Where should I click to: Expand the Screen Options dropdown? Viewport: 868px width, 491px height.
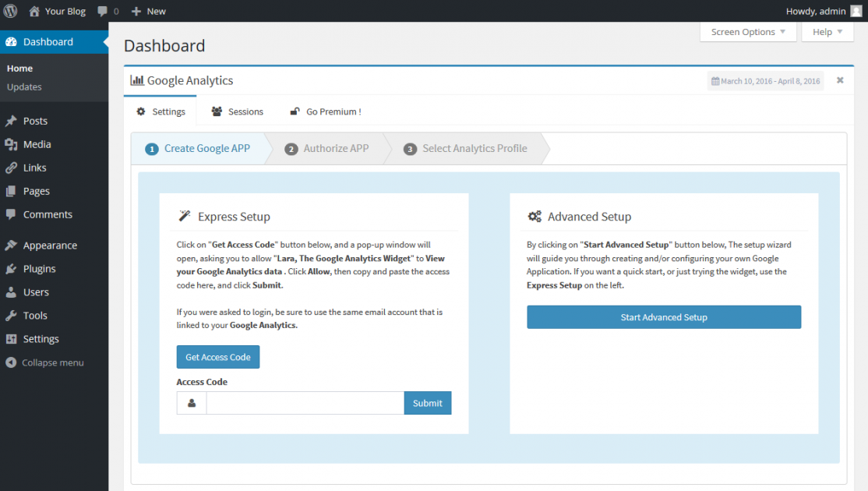748,32
